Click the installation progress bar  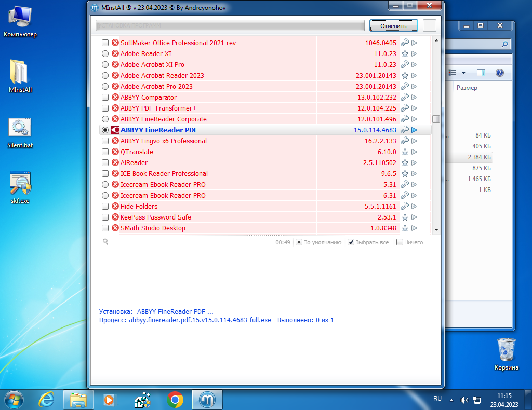(230, 25)
